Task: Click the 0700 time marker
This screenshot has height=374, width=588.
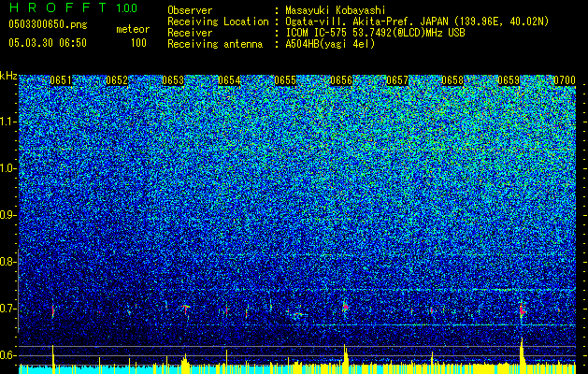Action: click(x=565, y=80)
